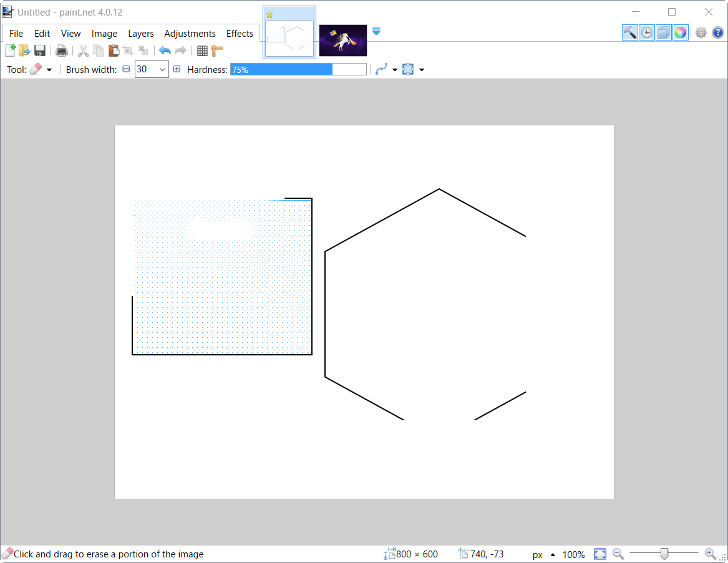728x563 pixels.
Task: Click the Paste toolbar icon
Action: click(x=114, y=51)
